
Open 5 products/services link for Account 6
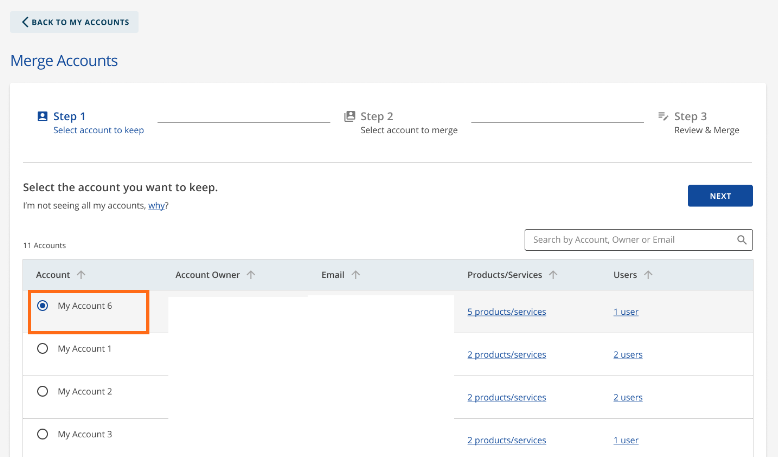(x=506, y=312)
